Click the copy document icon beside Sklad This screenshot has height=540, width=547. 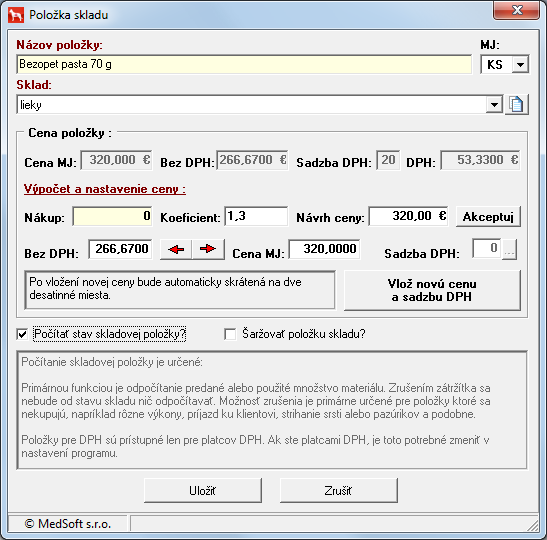[517, 104]
